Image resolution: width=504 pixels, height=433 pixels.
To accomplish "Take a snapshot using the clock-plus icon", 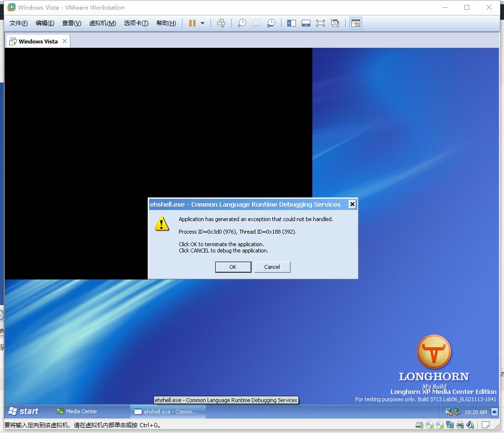I will point(242,23).
